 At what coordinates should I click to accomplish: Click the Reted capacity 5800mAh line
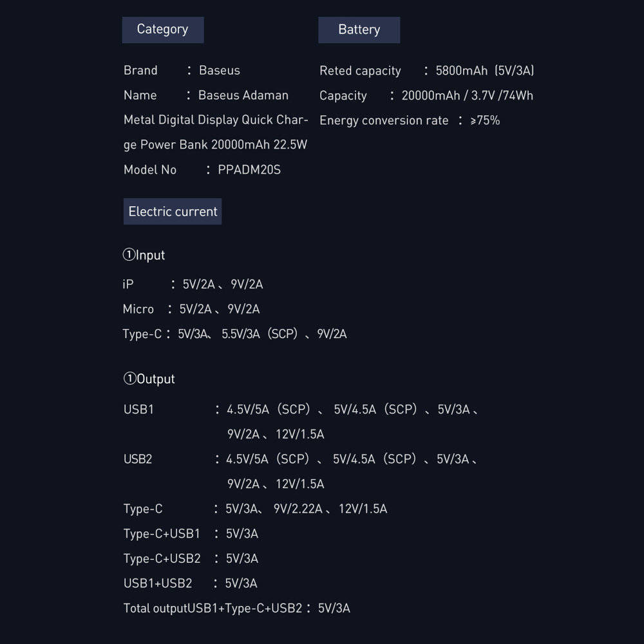coord(426,71)
